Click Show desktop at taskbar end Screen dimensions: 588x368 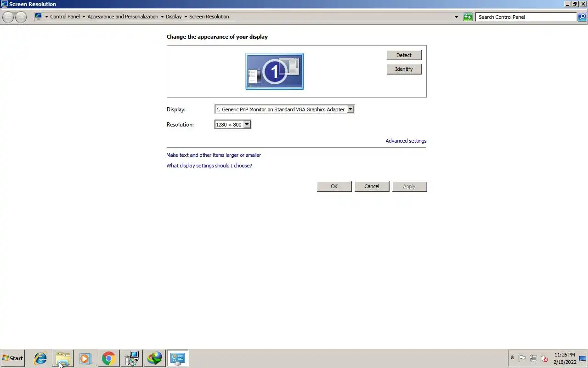(583, 358)
